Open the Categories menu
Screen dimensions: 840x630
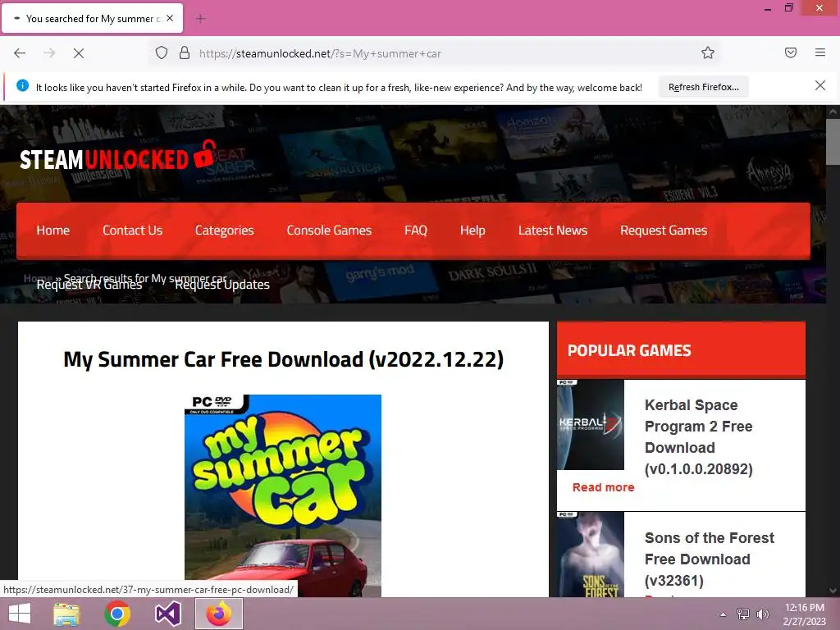(225, 231)
